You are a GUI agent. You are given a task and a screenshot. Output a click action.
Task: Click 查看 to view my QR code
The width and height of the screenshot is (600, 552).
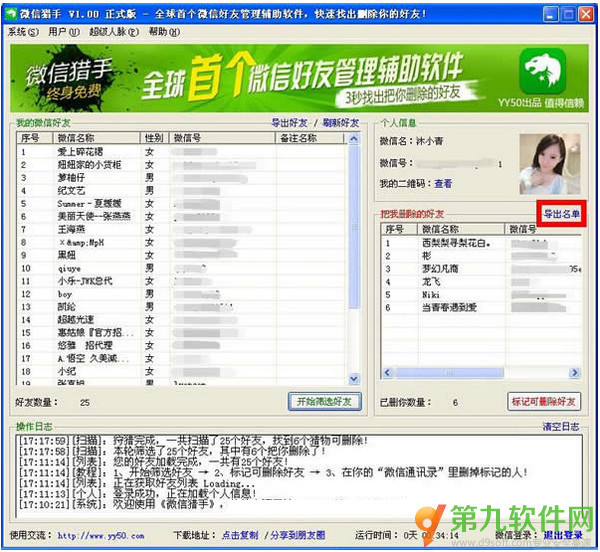[x=443, y=184]
